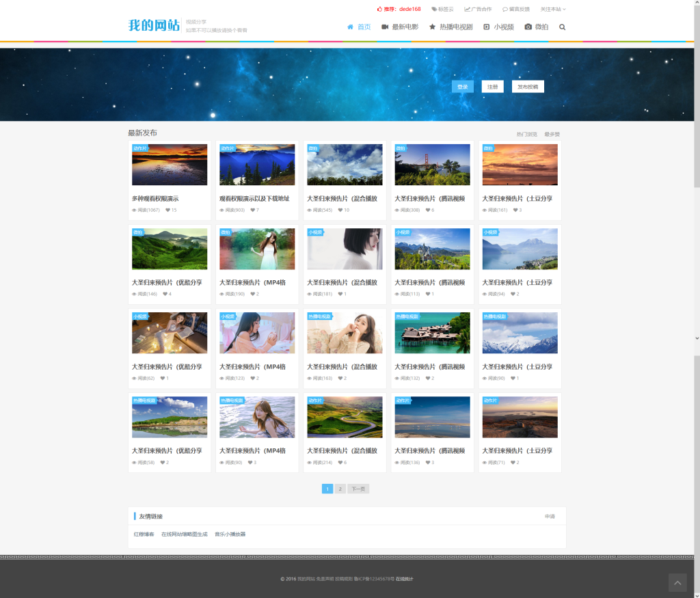Open 留言反馈 feedback link in top bar
The width and height of the screenshot is (700, 598).
tap(516, 10)
